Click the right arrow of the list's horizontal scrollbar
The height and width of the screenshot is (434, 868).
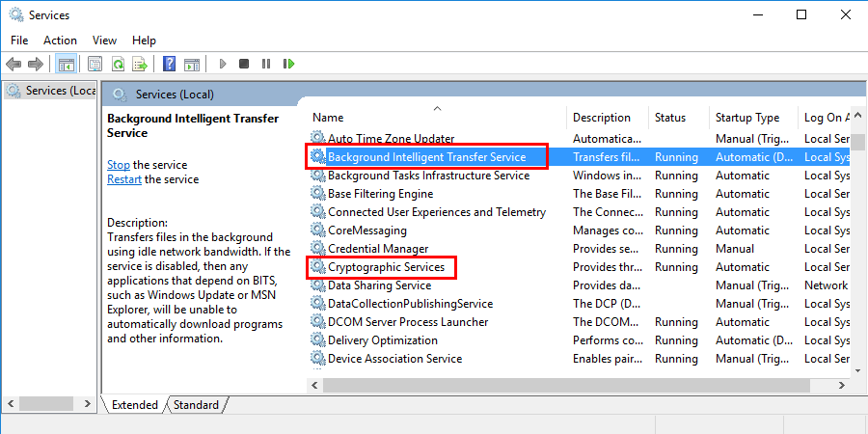click(x=843, y=385)
